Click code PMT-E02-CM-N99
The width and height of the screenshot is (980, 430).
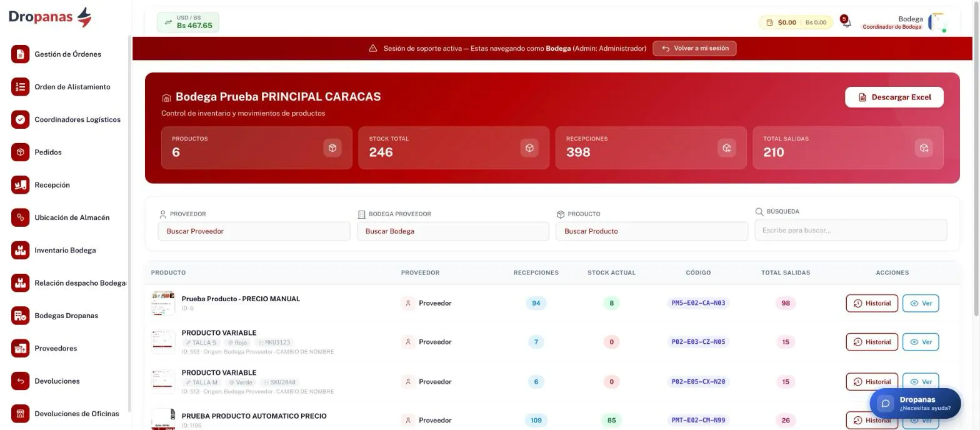698,421
